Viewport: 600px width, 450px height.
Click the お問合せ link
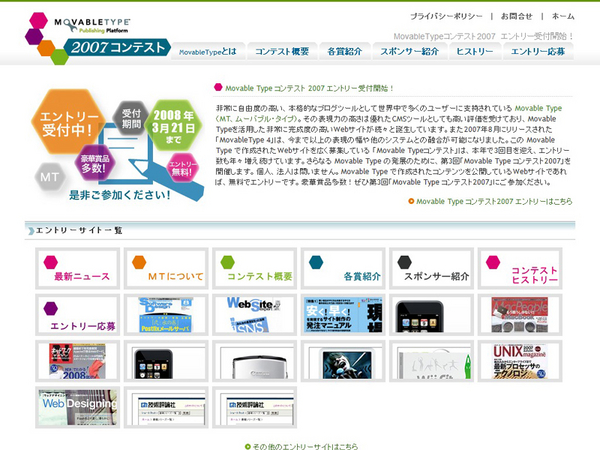pos(516,17)
